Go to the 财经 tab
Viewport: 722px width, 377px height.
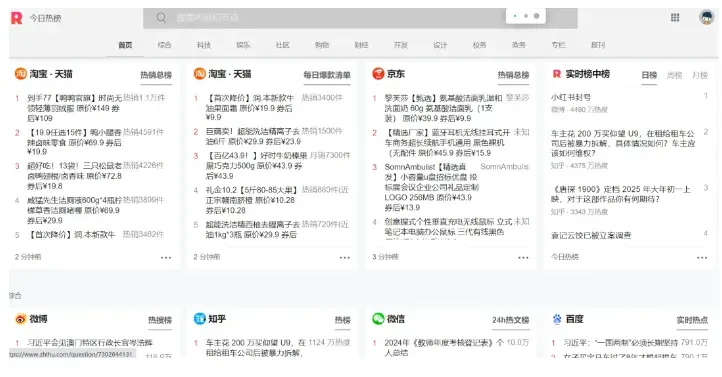361,45
